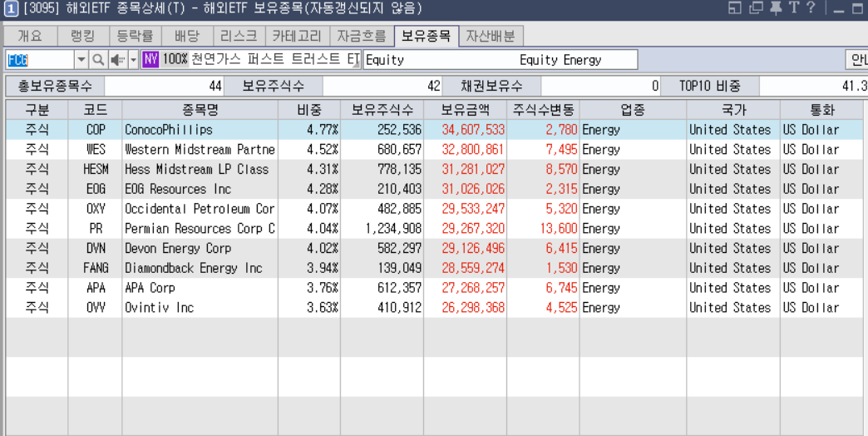Select the APA Corp row name
This screenshot has height=436, width=868.
(x=150, y=288)
